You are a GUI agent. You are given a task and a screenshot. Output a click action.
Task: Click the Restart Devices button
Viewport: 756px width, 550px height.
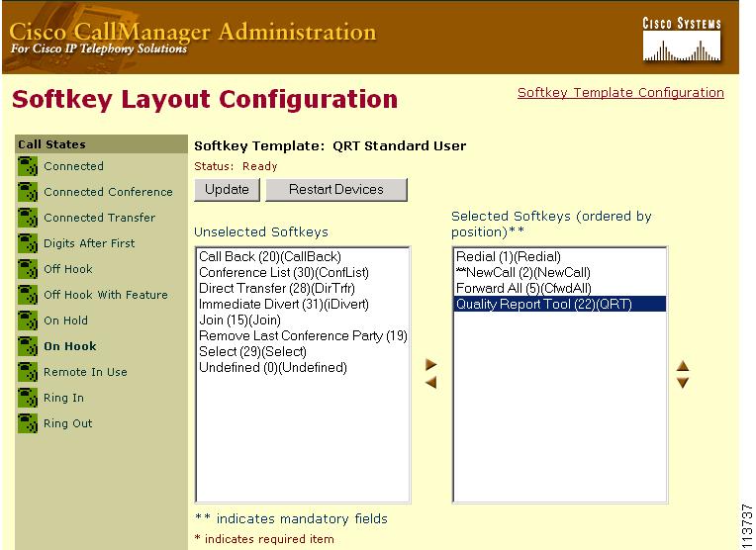[x=336, y=190]
